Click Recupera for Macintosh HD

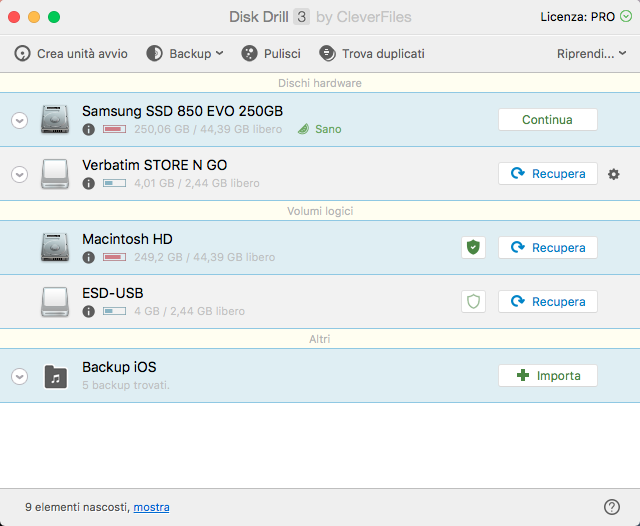[547, 247]
